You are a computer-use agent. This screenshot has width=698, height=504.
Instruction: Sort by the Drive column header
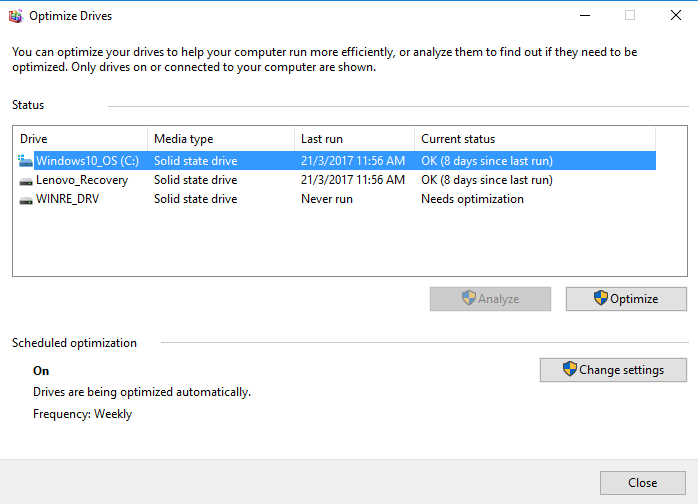(81, 139)
